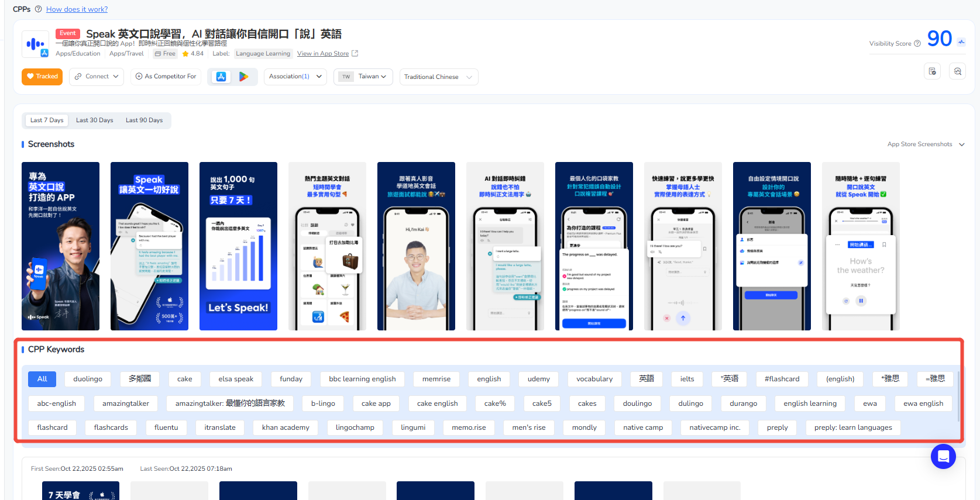Switch to the Last 30 Days tab

(x=95, y=120)
